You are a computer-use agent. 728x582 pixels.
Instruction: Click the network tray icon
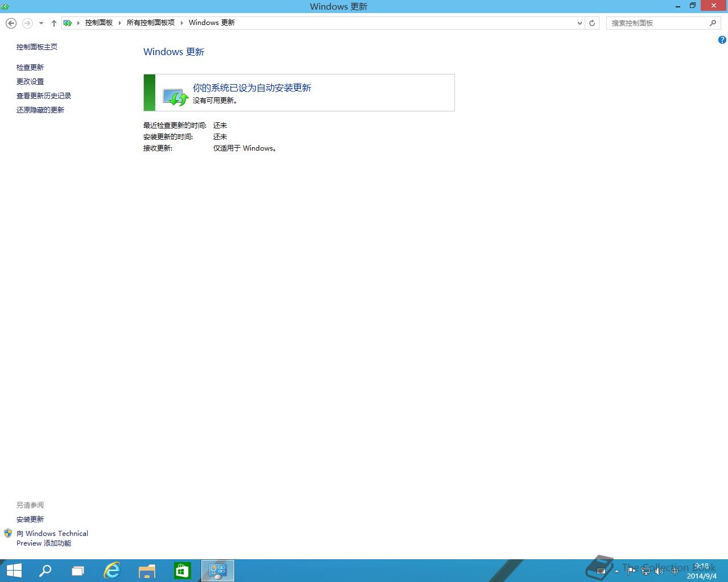coord(646,571)
